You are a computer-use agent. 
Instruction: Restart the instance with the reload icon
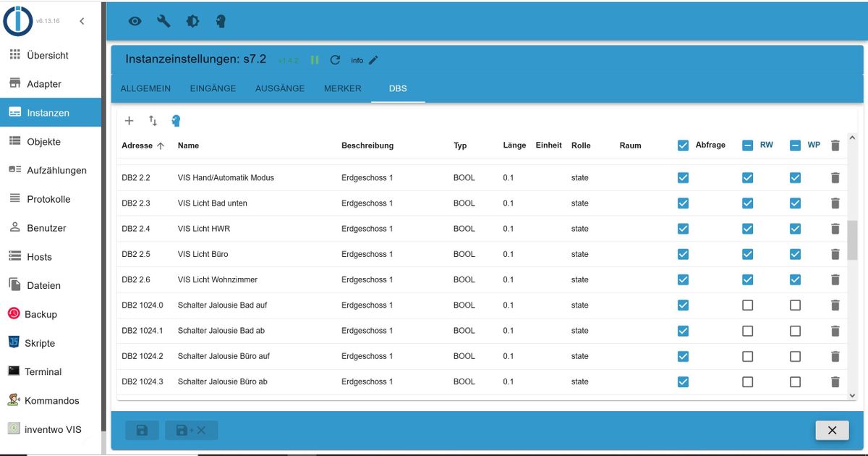[x=335, y=60]
